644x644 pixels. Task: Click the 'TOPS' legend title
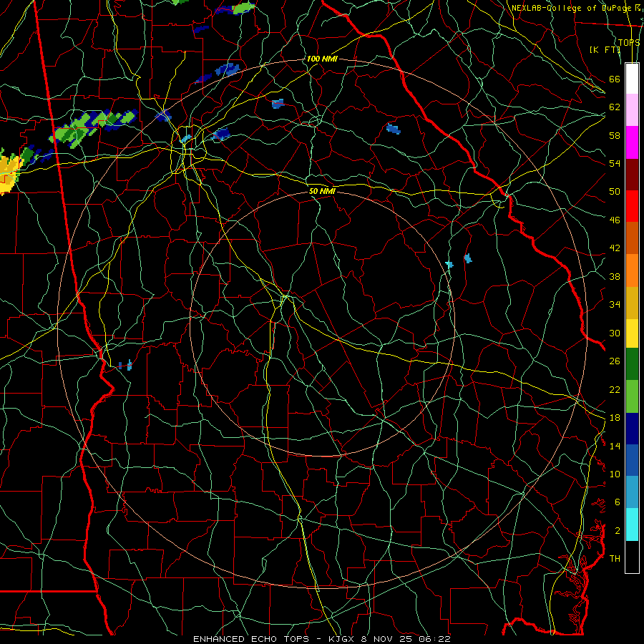[x=629, y=42]
